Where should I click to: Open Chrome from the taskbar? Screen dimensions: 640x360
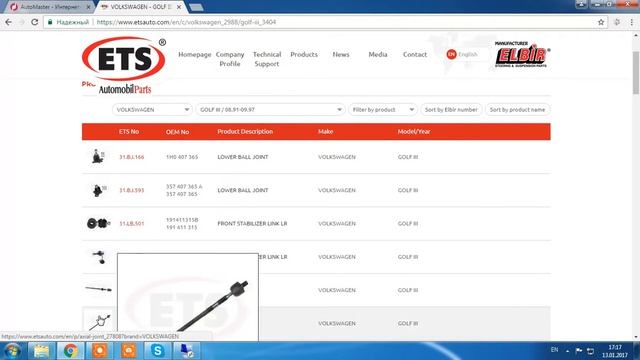tap(71, 351)
